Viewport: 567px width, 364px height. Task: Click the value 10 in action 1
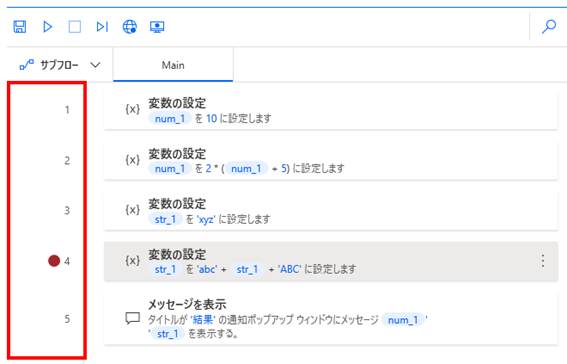click(212, 118)
